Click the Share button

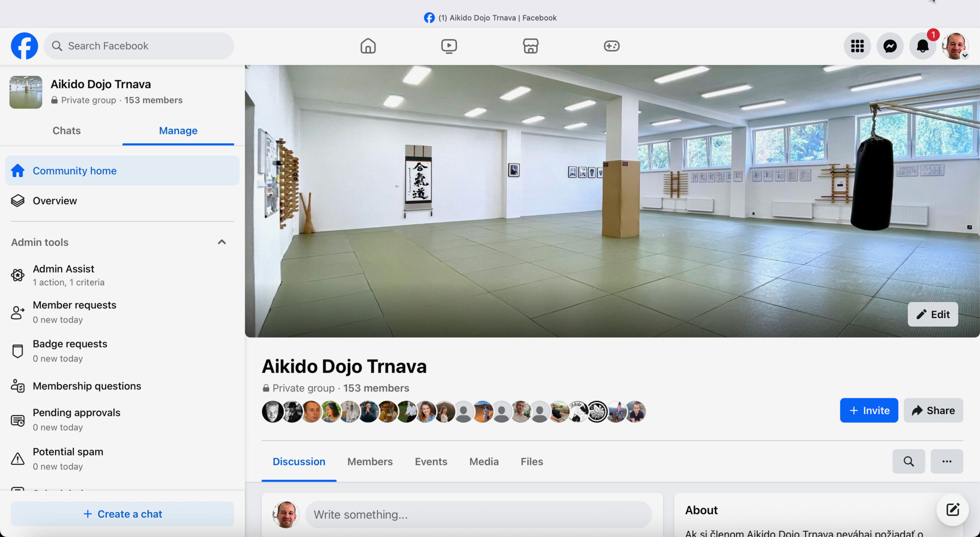pyautogui.click(x=933, y=411)
